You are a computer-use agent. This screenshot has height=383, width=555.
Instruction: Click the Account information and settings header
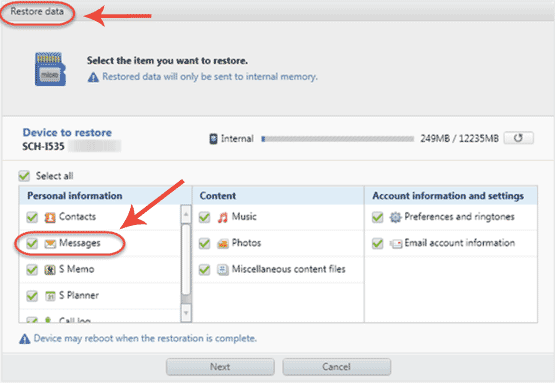(x=451, y=195)
